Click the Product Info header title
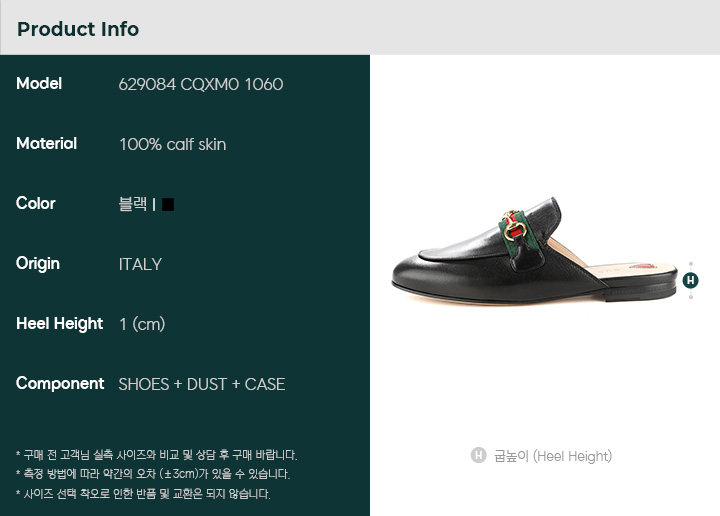The width and height of the screenshot is (720, 516). [x=78, y=29]
